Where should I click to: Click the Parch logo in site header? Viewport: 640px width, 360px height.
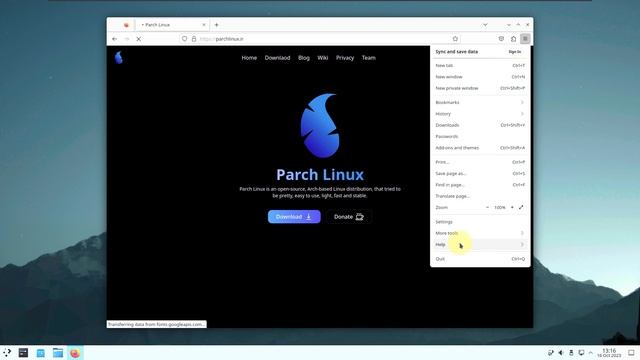coord(119,58)
